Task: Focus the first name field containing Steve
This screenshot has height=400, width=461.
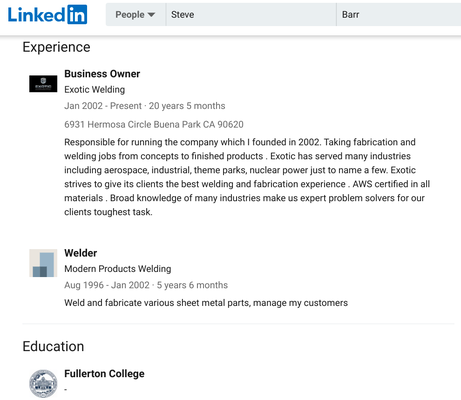Action: (251, 15)
